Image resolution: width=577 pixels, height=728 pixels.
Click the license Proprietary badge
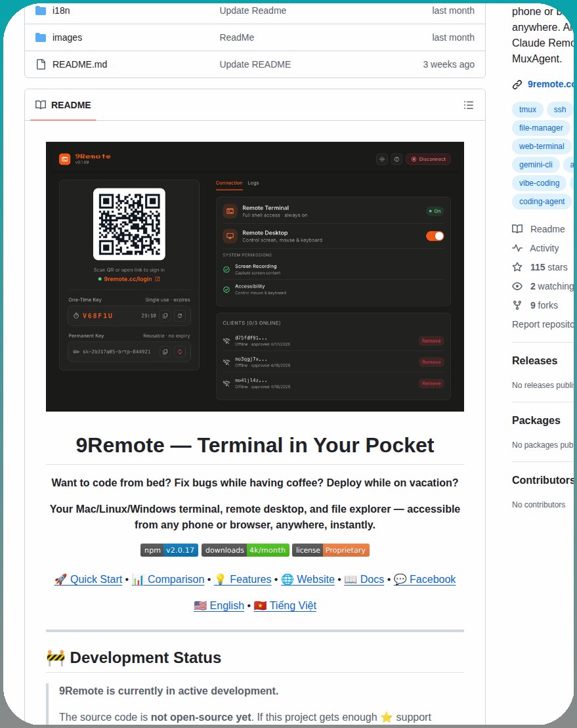(x=330, y=550)
